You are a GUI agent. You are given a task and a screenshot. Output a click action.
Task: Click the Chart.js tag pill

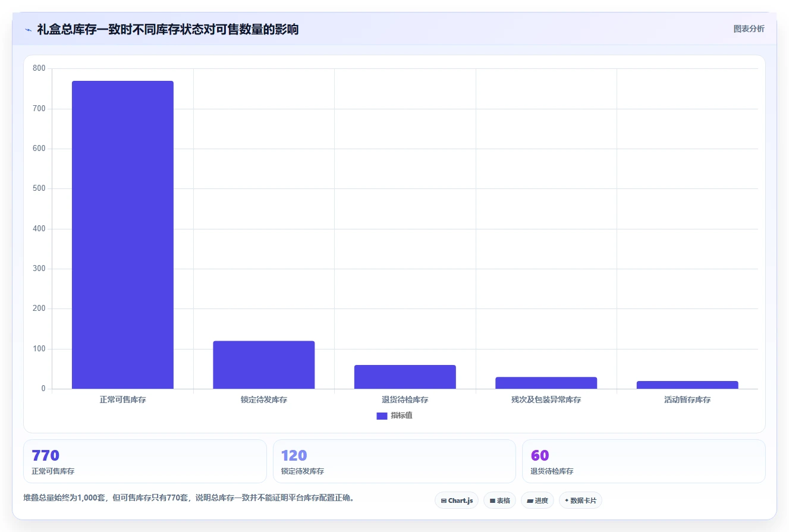(457, 500)
